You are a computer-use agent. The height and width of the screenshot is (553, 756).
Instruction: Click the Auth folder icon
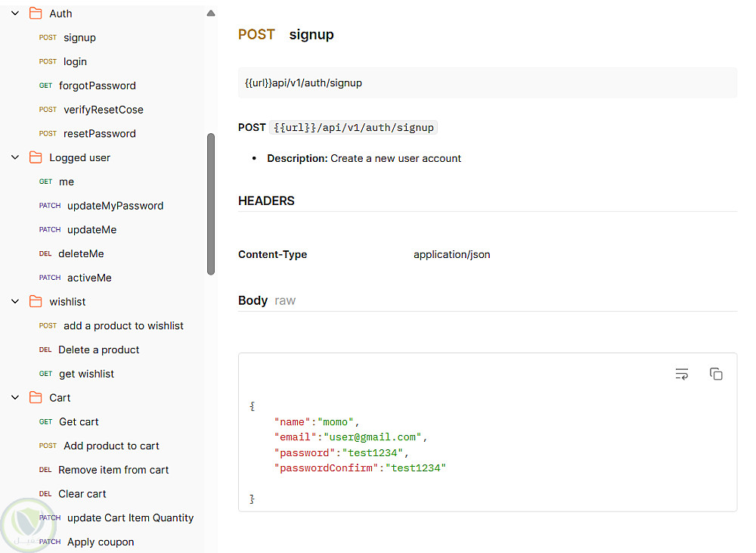pos(36,14)
